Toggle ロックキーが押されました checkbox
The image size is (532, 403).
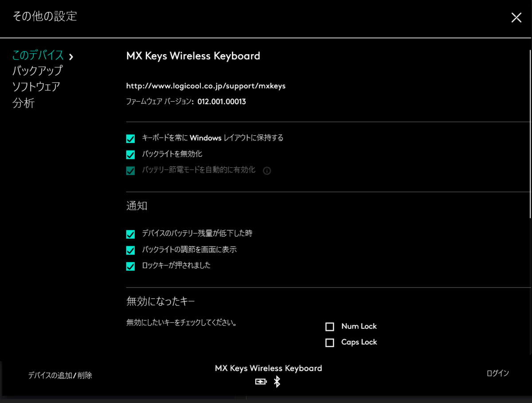(x=130, y=266)
